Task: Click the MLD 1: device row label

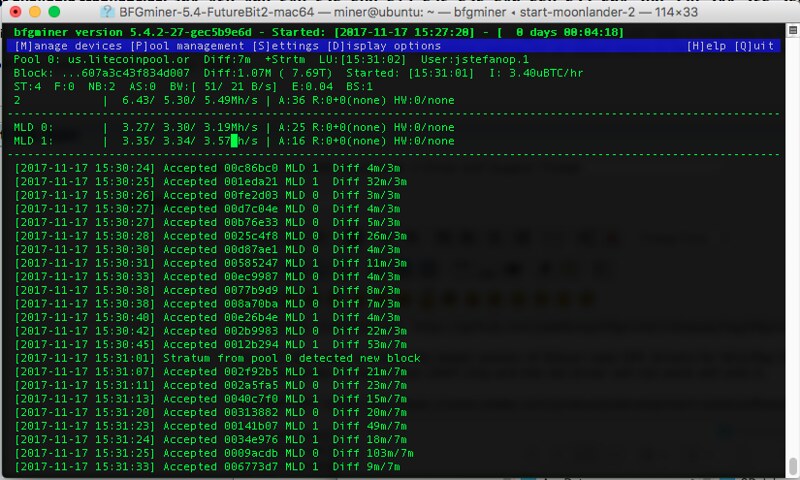Action: (x=34, y=141)
